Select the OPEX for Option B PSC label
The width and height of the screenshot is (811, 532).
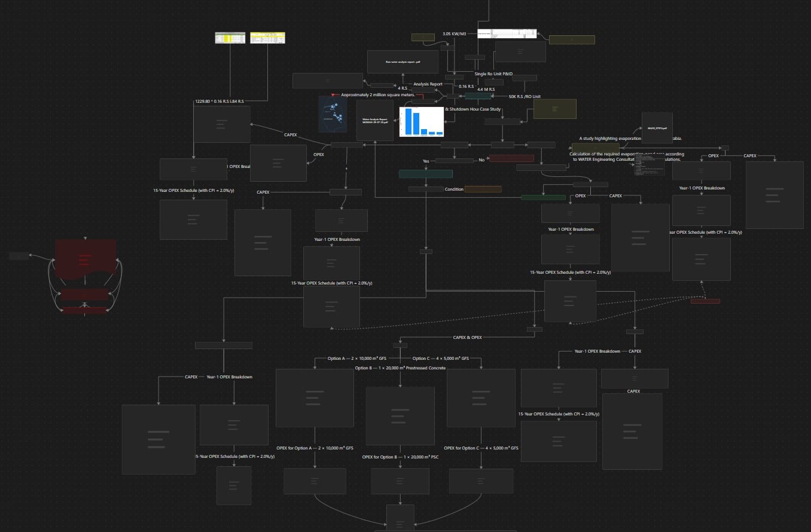pos(400,457)
